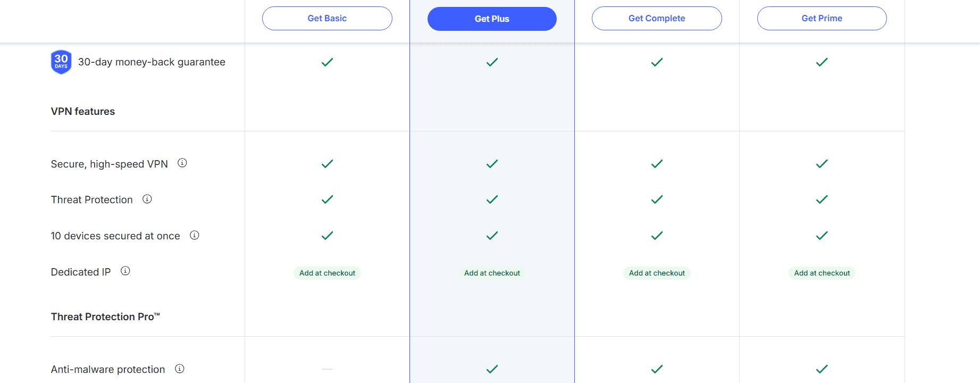Open the Dedicated IP info icon
This screenshot has height=383, width=980.
[125, 271]
